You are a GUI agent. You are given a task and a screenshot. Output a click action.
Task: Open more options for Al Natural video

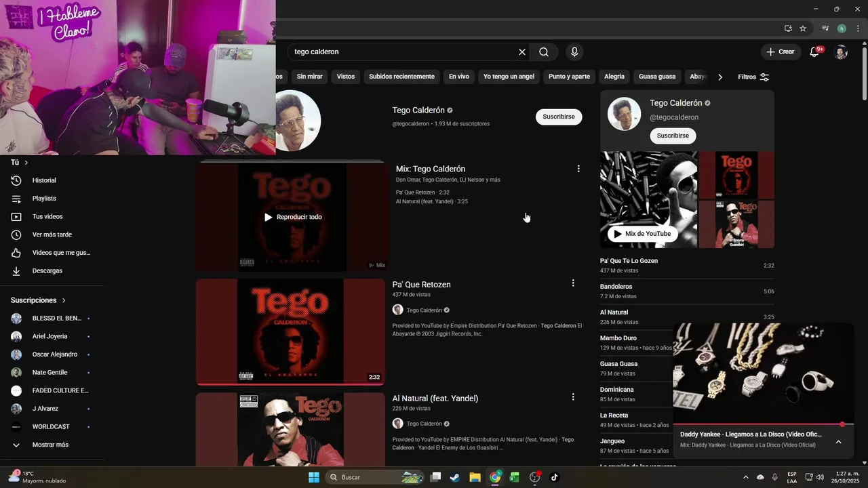pos(573,397)
